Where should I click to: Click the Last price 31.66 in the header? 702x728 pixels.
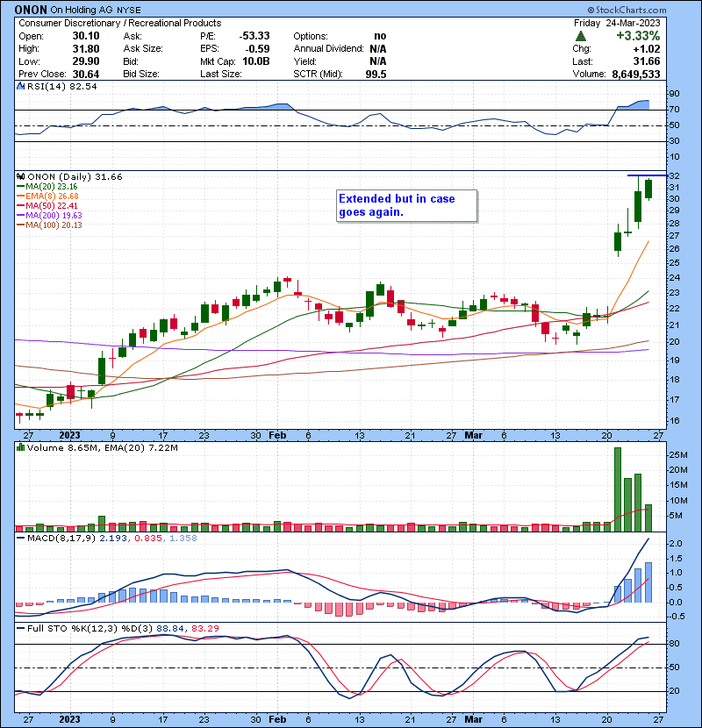(647, 61)
